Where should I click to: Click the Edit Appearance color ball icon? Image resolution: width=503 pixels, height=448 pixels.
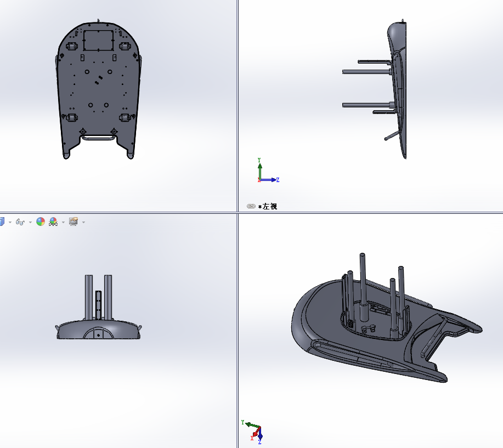coord(41,222)
